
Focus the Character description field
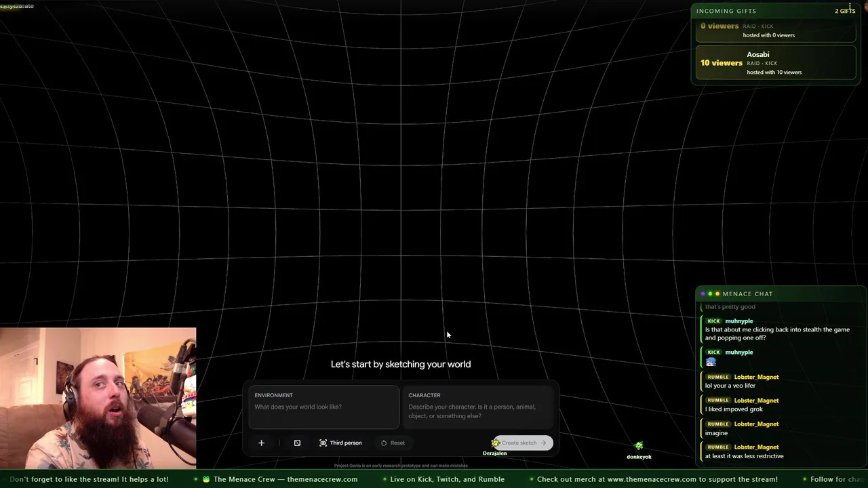pos(478,407)
